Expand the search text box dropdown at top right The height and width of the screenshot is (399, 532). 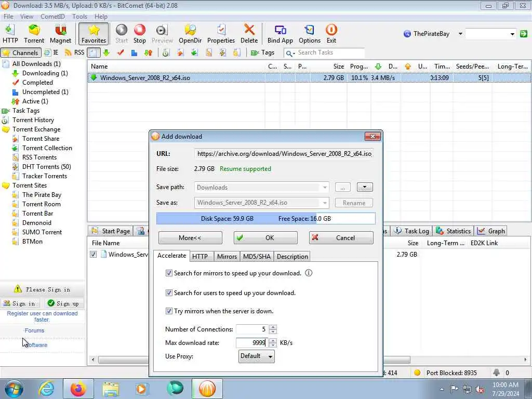512,34
